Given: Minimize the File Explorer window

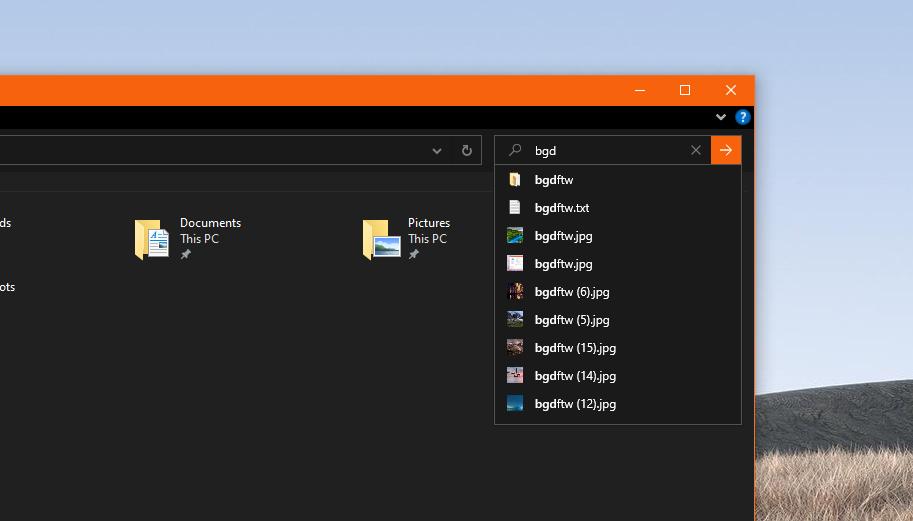Looking at the screenshot, I should [x=639, y=90].
